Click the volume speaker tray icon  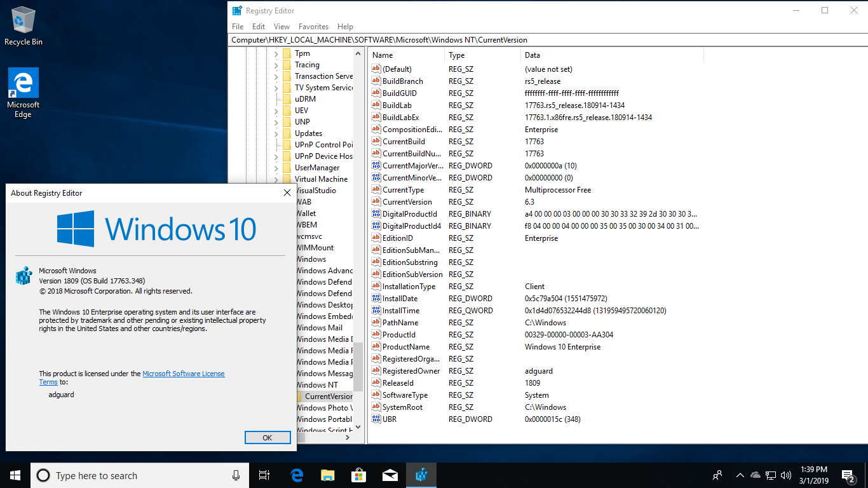(786, 475)
